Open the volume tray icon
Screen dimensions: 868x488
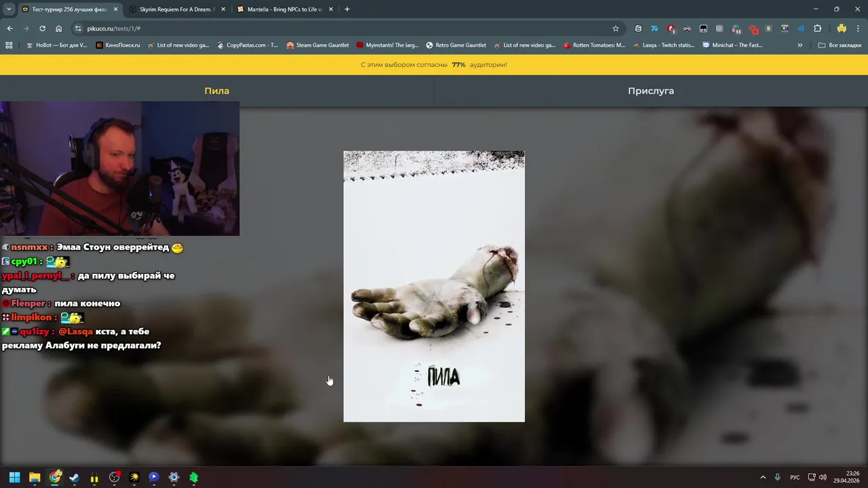click(823, 477)
